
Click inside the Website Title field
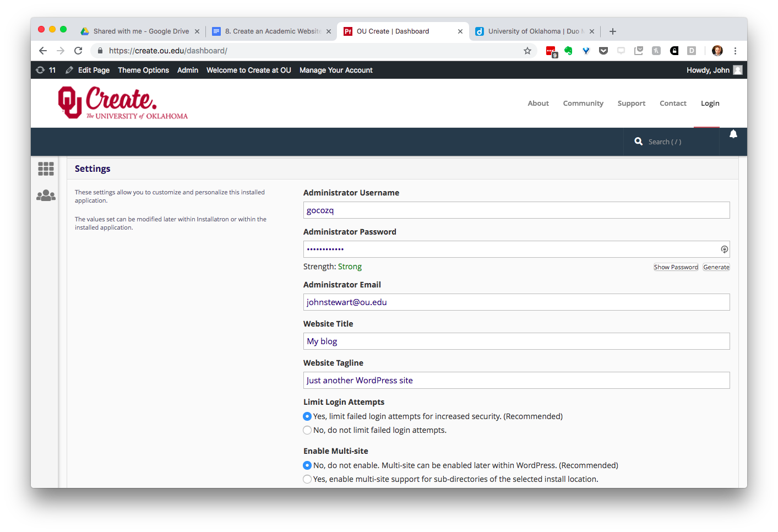click(x=516, y=341)
